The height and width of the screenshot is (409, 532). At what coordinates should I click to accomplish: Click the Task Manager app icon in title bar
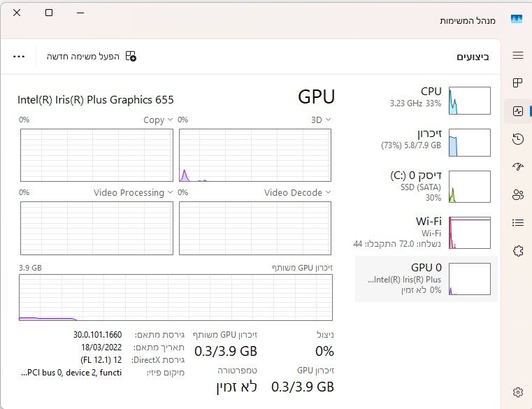tap(517, 19)
